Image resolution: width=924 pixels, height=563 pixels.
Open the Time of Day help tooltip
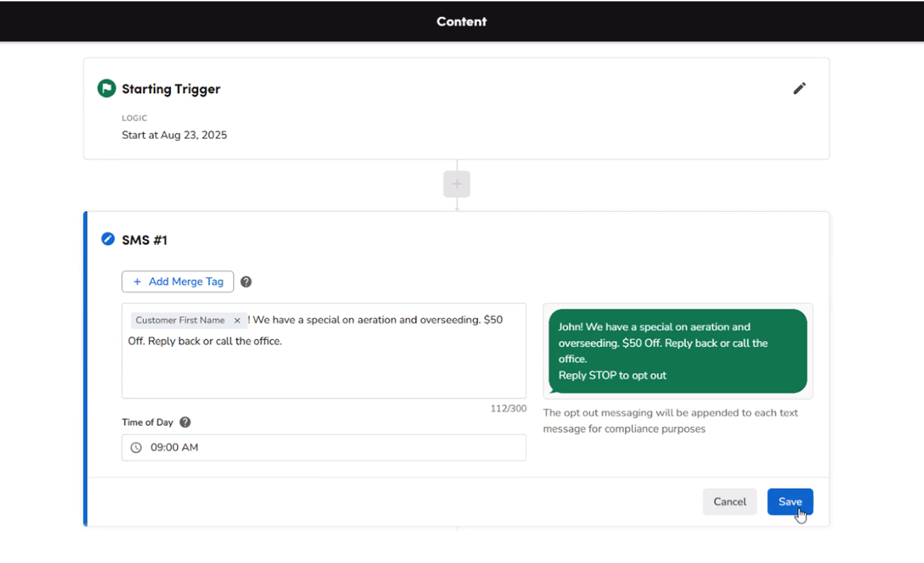pyautogui.click(x=185, y=422)
